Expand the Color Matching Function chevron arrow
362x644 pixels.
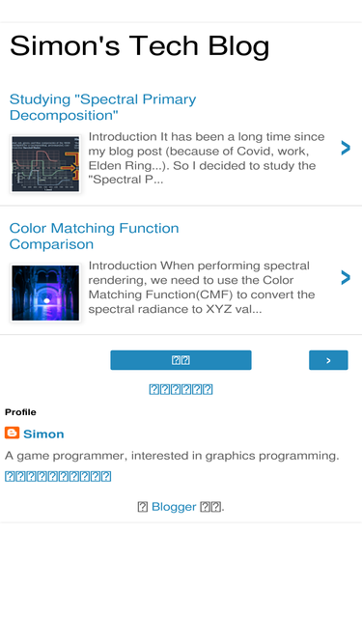346,278
